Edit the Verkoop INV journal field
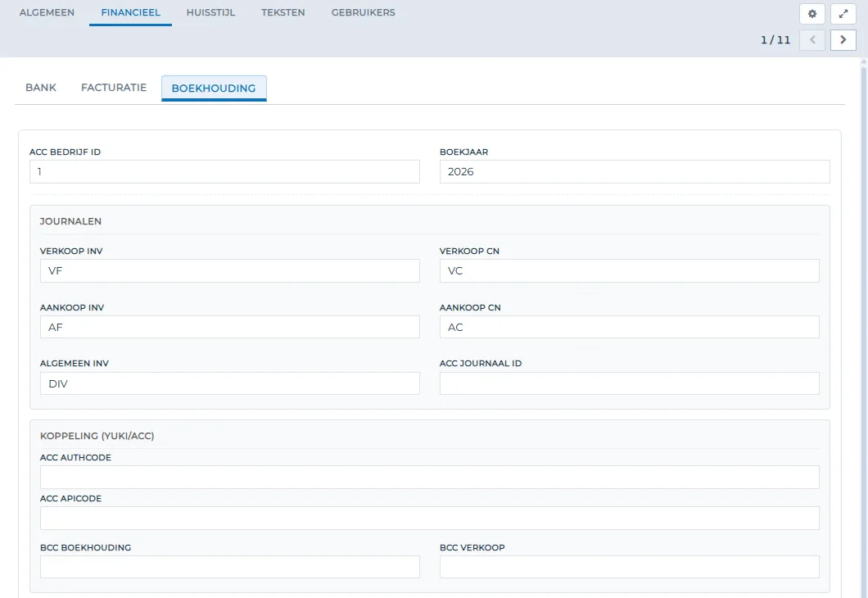Screen dimensions: 868x598 (230, 271)
